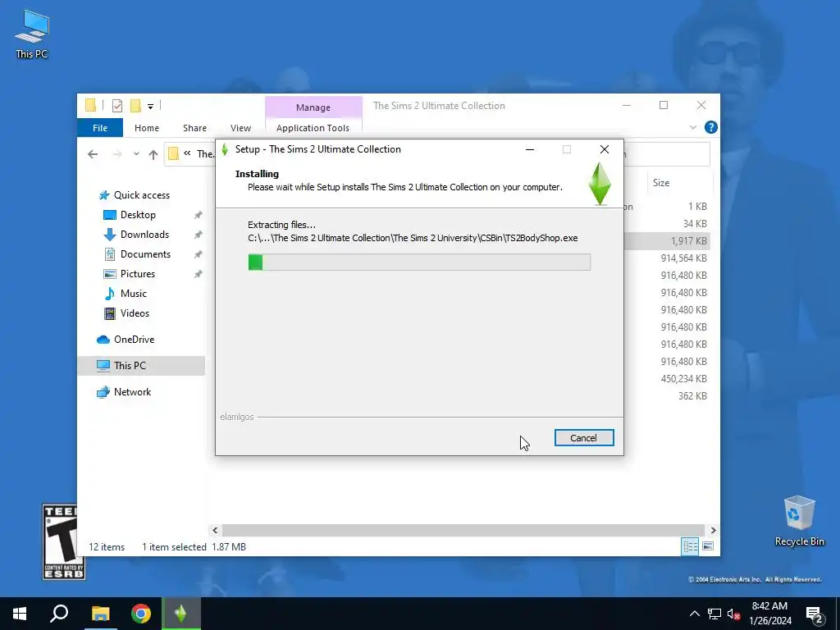The image size is (840, 630).
Task: Unpin Pictures using its pin icon
Action: [198, 274]
